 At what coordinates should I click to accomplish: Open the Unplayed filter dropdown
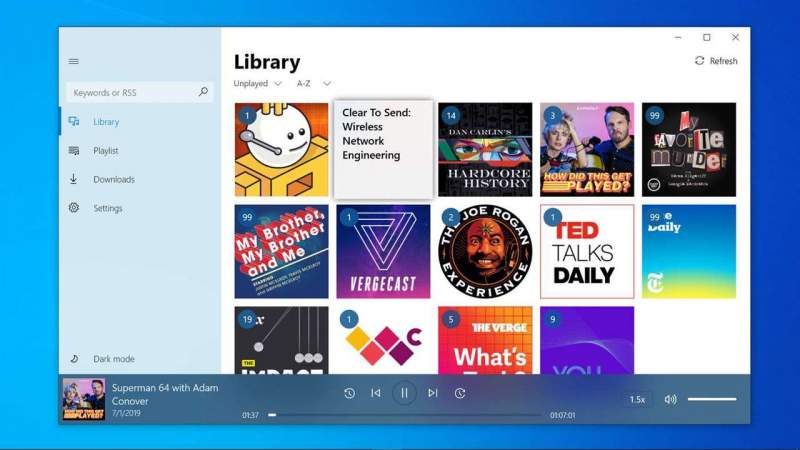click(x=258, y=83)
